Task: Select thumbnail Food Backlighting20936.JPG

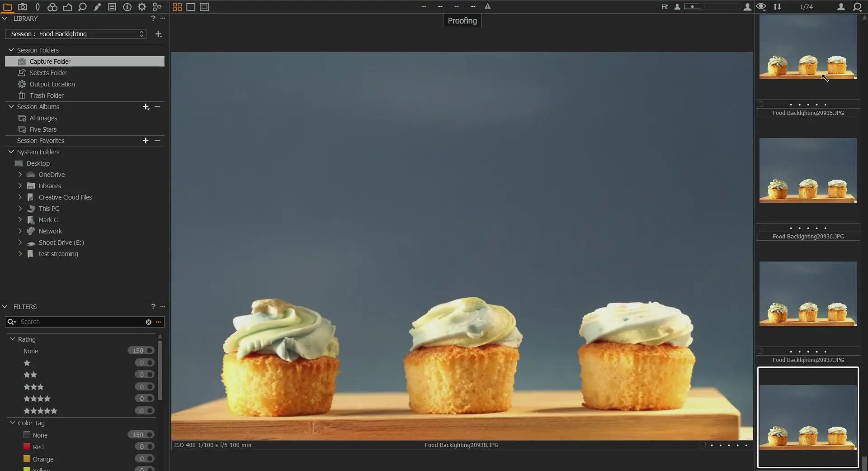Action: pyautogui.click(x=808, y=171)
